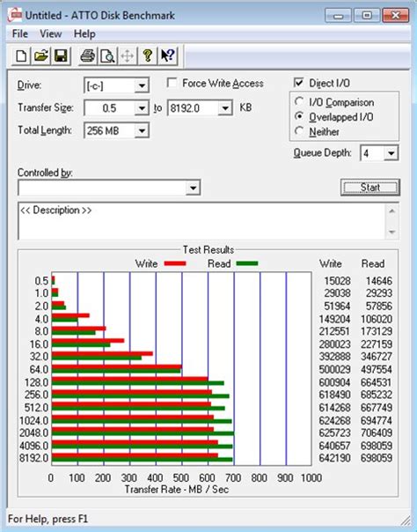The width and height of the screenshot is (417, 532).
Task: Uncheck the Direct I/O checkbox
Action: click(298, 83)
